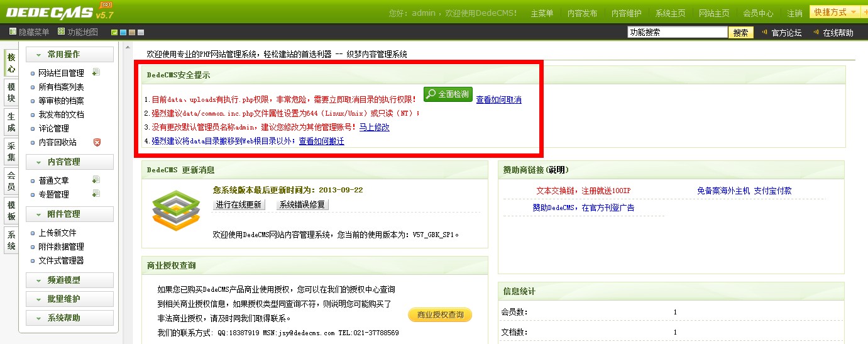Collapse the 内容管理 menu section

click(70, 162)
